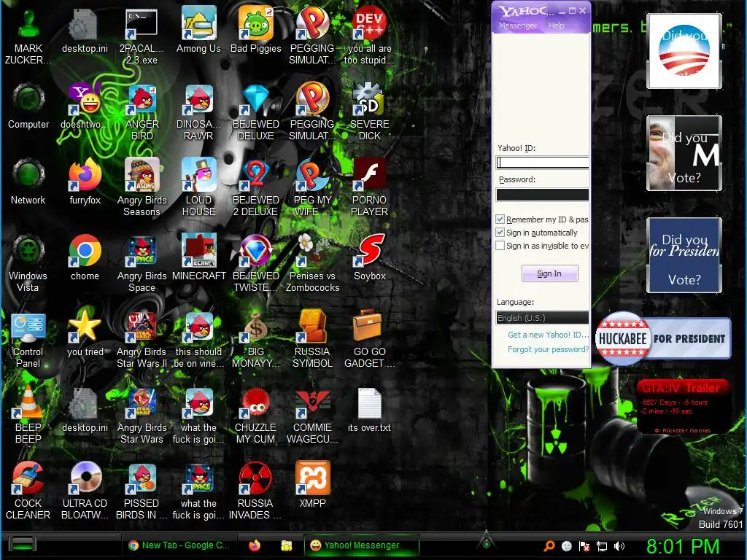Click the 8:01 PM clock
This screenshot has height=560, width=747.
683,545
